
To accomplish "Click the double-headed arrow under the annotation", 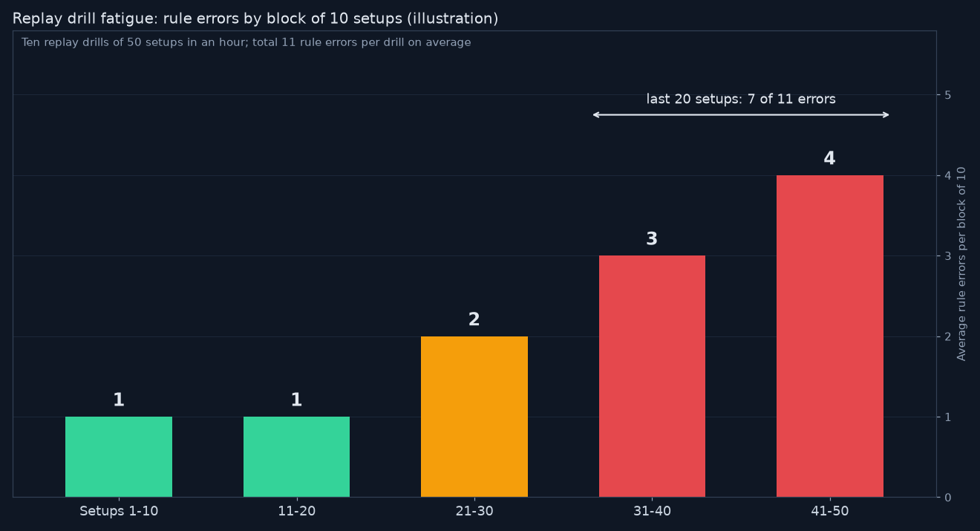I will 741,115.
